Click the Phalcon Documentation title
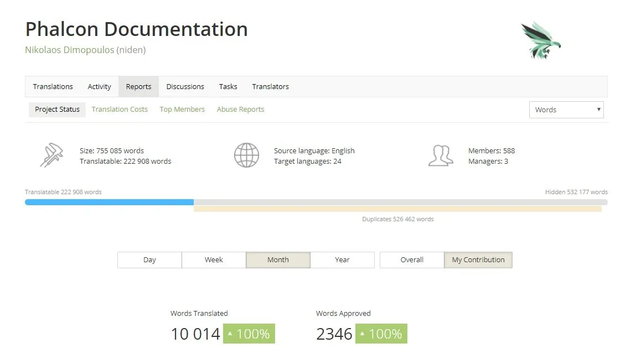Image resolution: width=641 pixels, height=364 pixels. click(137, 29)
